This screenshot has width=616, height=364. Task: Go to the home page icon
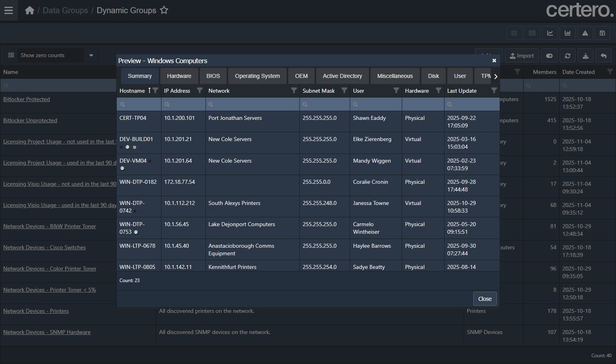click(30, 10)
